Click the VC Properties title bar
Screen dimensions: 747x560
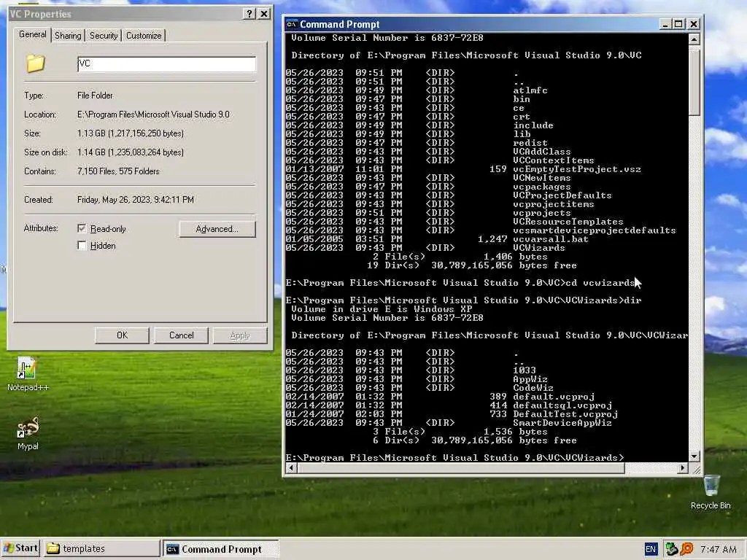[x=139, y=14]
